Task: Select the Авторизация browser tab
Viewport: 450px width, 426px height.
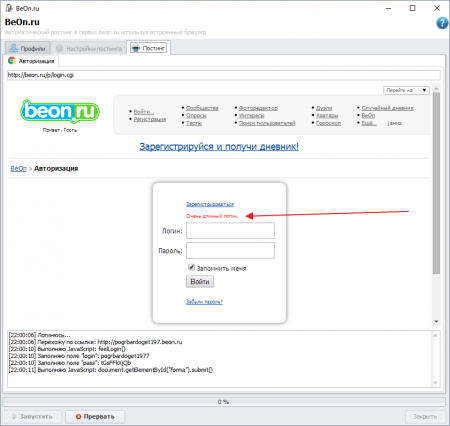Action: pos(31,61)
